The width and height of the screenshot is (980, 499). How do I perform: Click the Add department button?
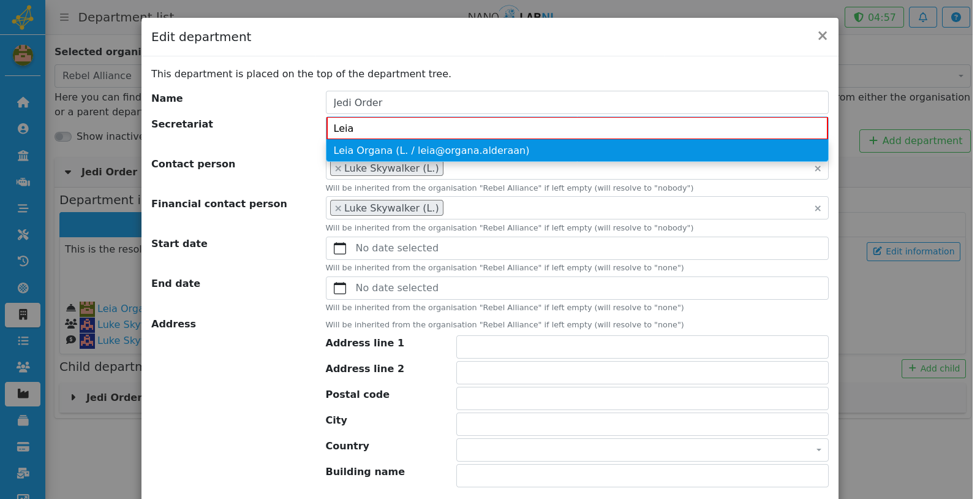pos(914,141)
